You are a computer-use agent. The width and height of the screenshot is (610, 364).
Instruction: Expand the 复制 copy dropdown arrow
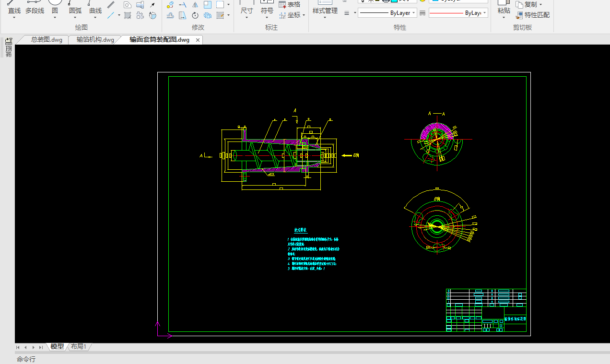pyautogui.click(x=540, y=5)
